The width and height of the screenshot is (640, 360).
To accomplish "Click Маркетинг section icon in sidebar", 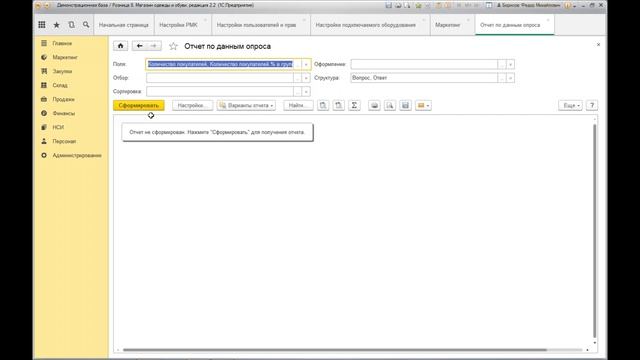I will tap(44, 57).
